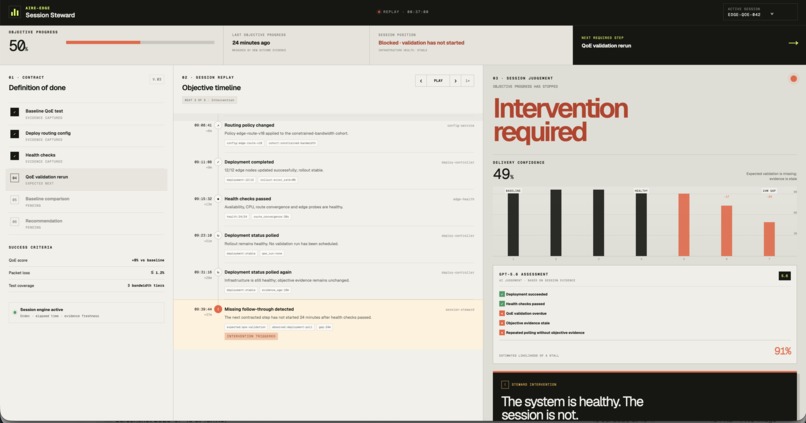Open the QoE validation rerun next step
806x423 pixels.
click(606, 46)
